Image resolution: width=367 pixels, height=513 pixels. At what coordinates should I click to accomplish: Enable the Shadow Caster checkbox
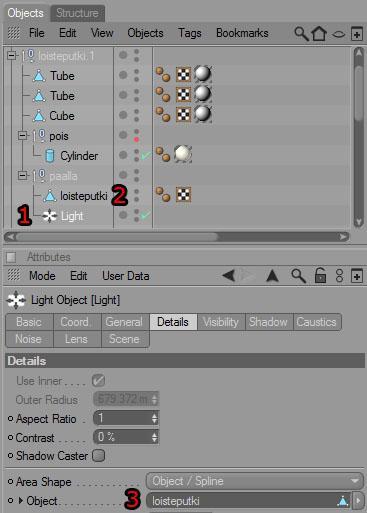coord(99,456)
